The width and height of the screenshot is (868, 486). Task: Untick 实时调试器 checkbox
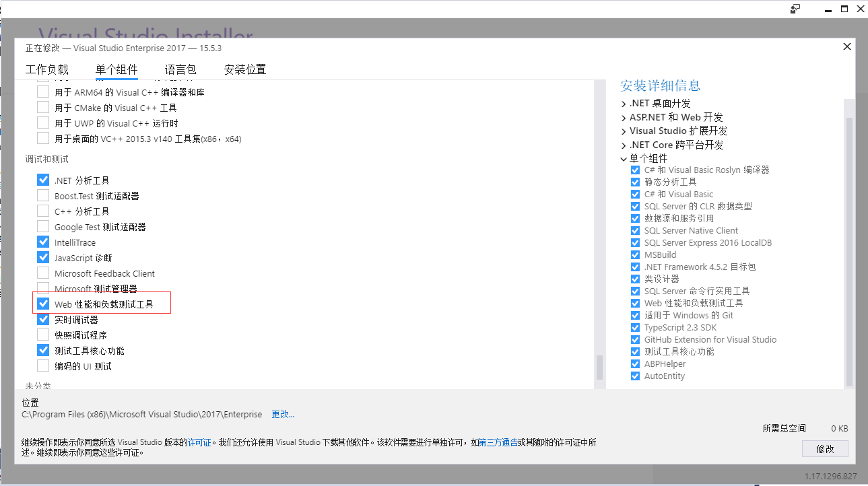tap(43, 320)
